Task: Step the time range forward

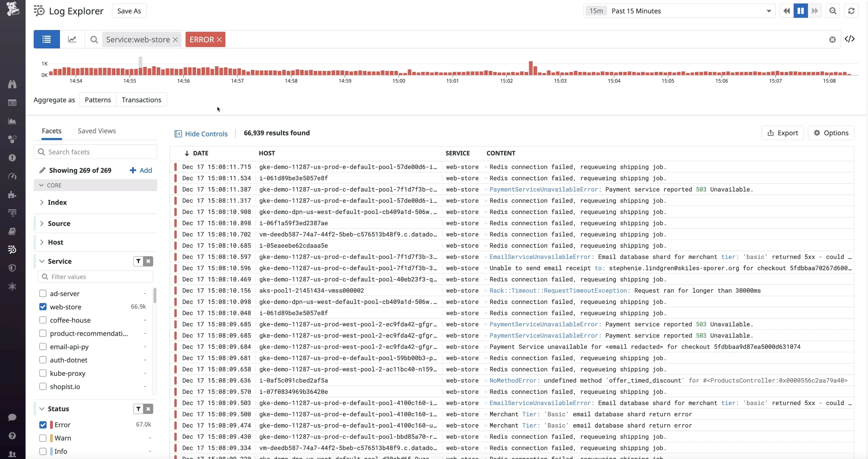Action: point(815,11)
